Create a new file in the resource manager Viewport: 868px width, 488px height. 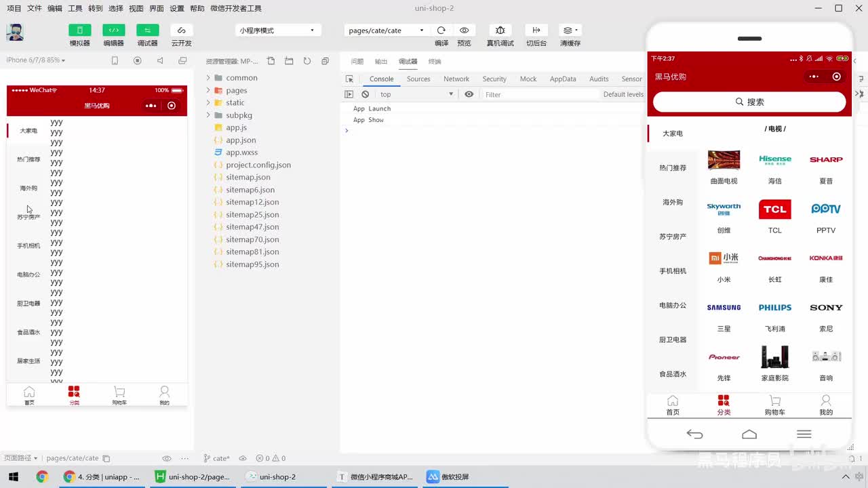click(271, 61)
